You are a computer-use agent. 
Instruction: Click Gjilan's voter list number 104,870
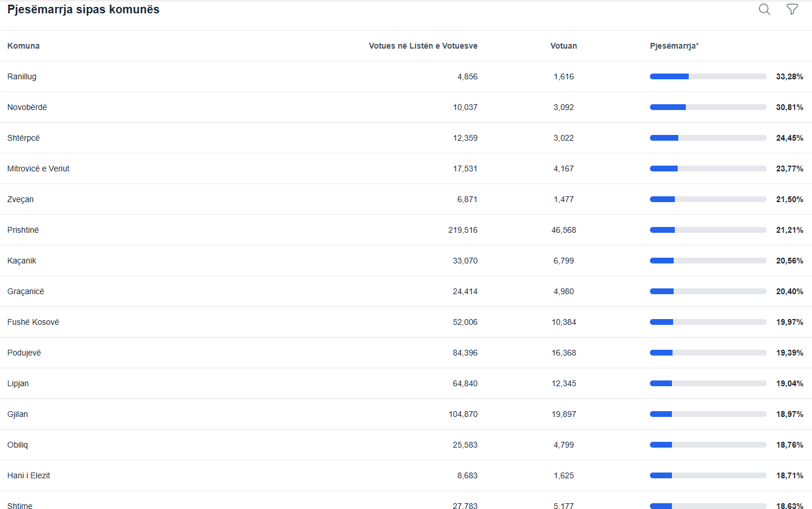pyautogui.click(x=463, y=414)
